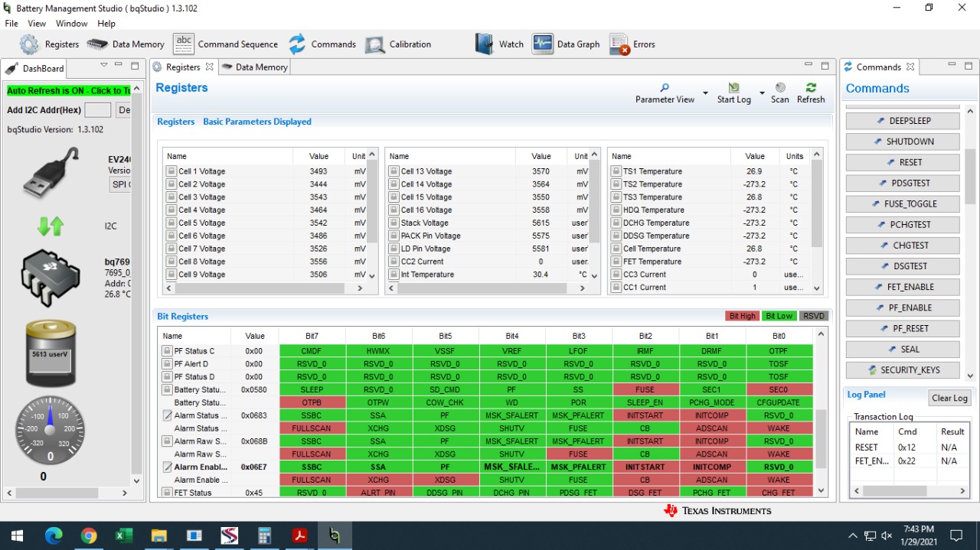The width and height of the screenshot is (980, 550).
Task: Click the edit pencil icon for Alarm Status
Action: pos(167,415)
